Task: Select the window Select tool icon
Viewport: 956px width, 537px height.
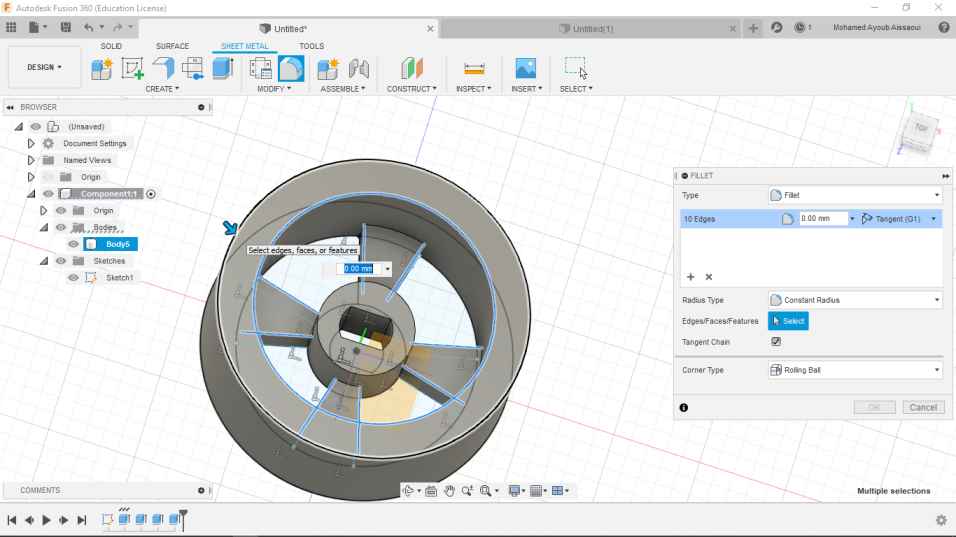Action: (x=575, y=68)
